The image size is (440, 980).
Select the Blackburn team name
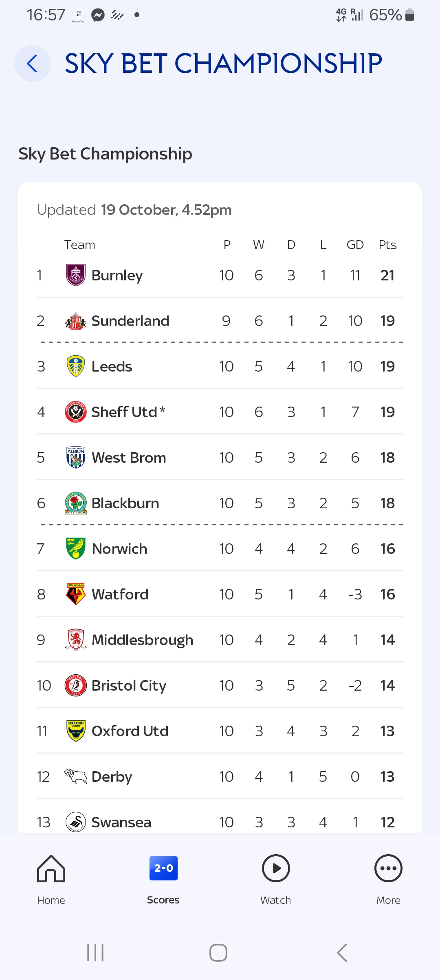[125, 503]
